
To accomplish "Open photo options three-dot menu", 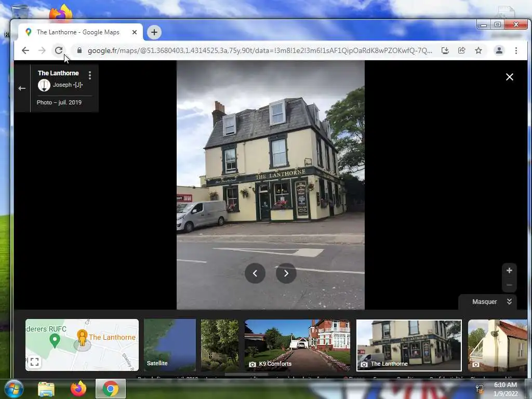I will coord(90,75).
